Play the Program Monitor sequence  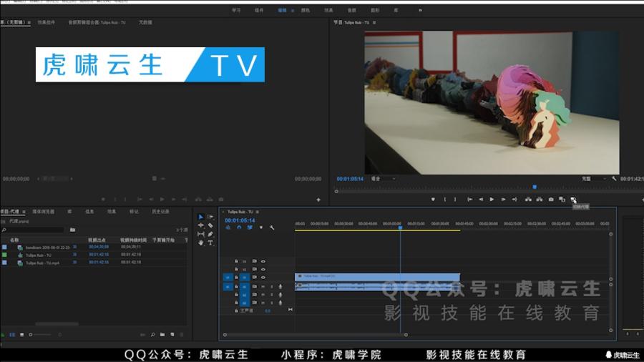[x=492, y=200]
